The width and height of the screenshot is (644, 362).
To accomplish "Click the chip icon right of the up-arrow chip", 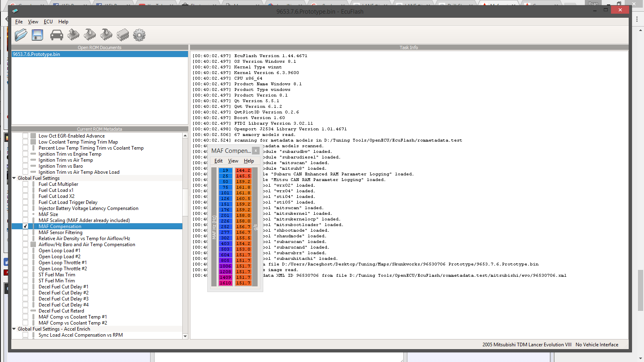I will 90,35.
